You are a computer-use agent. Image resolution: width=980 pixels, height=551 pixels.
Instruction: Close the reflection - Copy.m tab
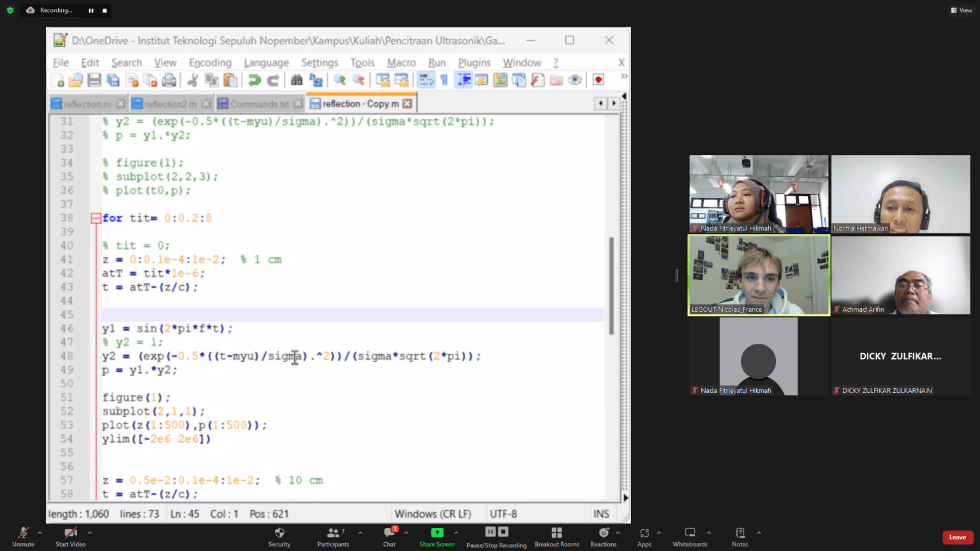point(407,103)
